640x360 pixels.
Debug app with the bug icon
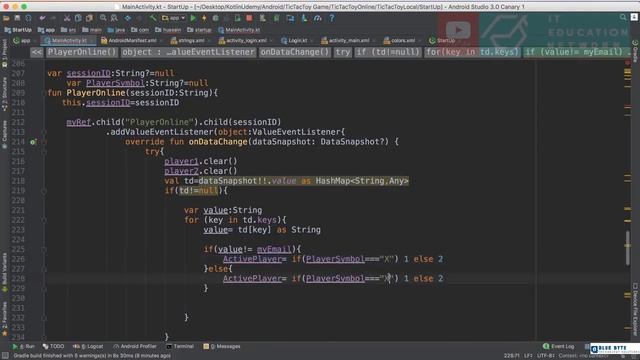tap(215, 18)
